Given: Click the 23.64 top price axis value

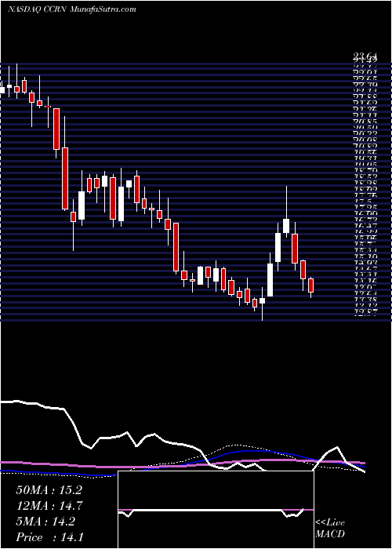Looking at the screenshot, I should [365, 56].
